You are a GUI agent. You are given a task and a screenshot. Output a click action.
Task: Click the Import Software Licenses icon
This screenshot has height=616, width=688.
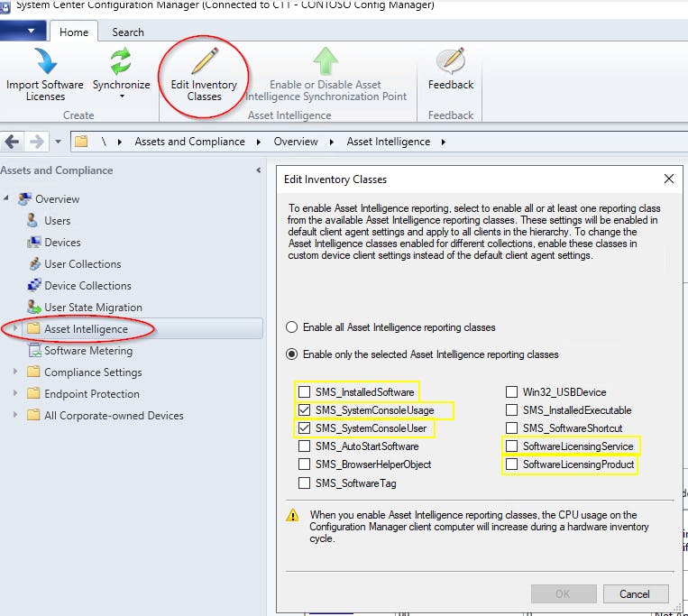tap(45, 60)
